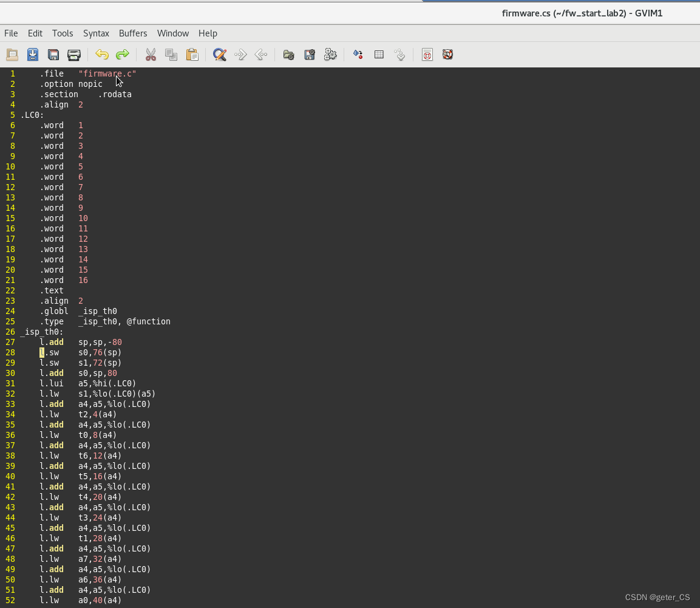Cut the selection with the scissors icon
Viewport: 700px width, 608px height.
pyautogui.click(x=151, y=55)
